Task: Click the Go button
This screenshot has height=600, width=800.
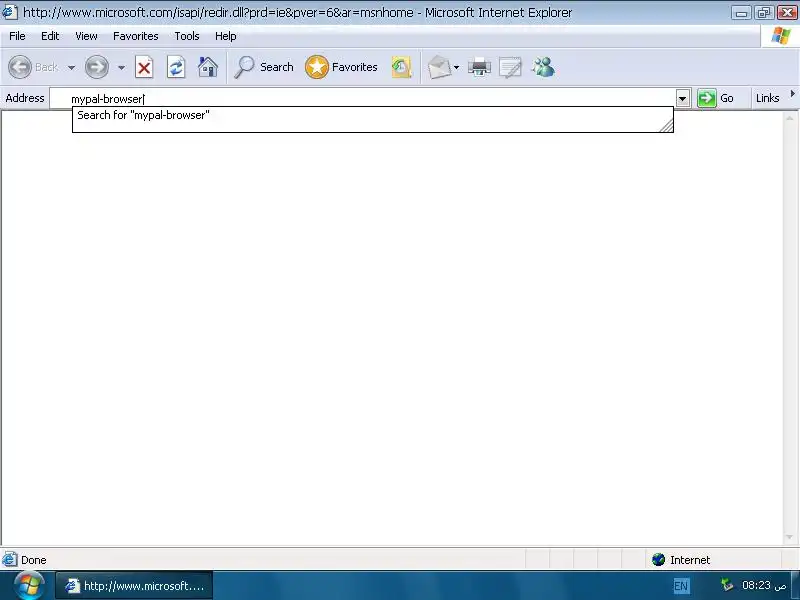Action: coord(716,98)
